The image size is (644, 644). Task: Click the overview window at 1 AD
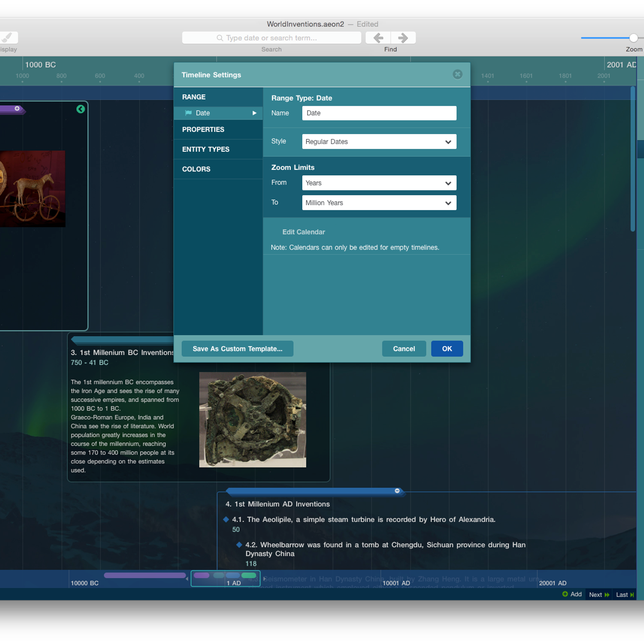point(225,578)
